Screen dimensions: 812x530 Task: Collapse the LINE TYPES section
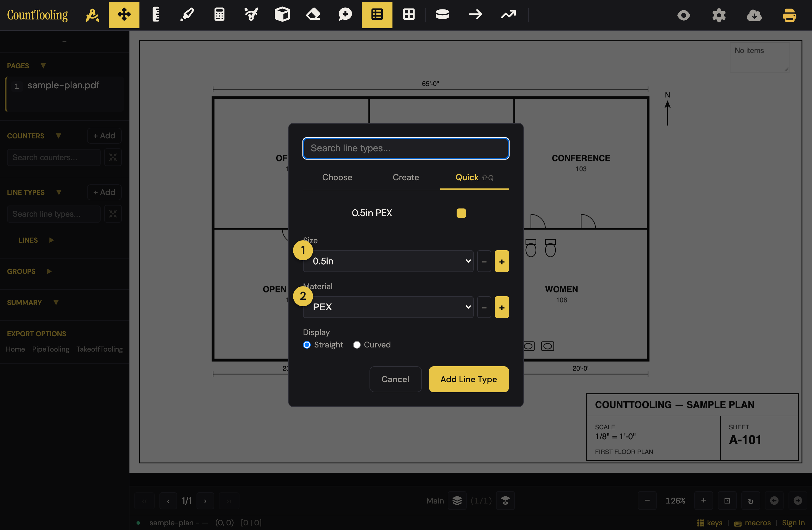59,192
